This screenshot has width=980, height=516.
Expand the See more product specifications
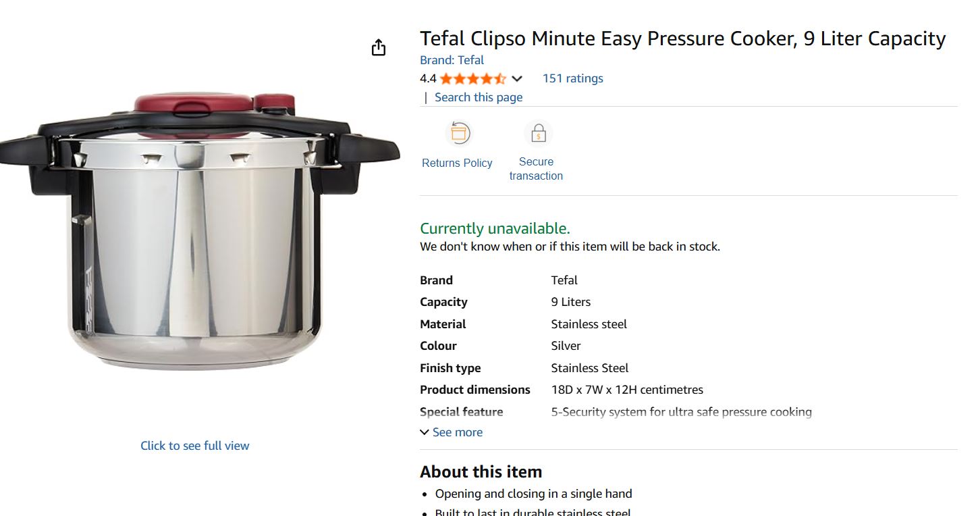point(457,432)
